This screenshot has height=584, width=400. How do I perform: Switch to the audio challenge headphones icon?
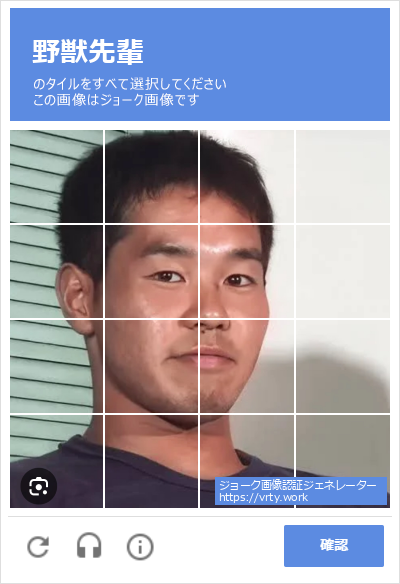(89, 546)
